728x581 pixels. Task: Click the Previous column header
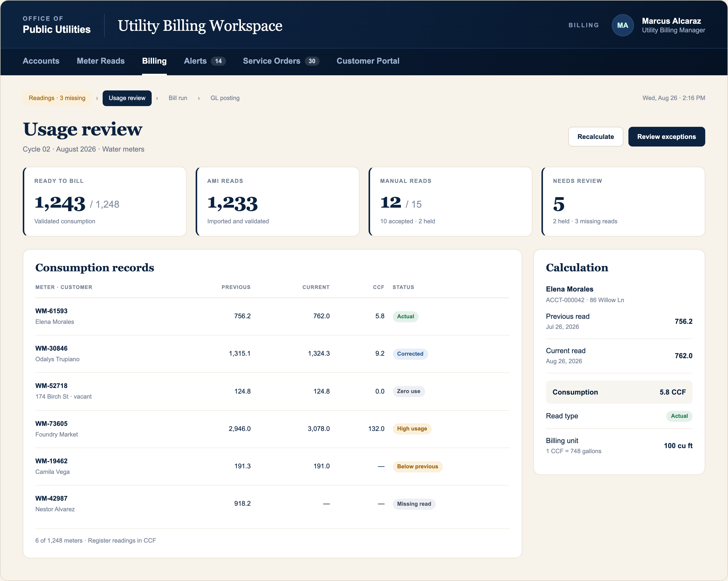coord(236,287)
